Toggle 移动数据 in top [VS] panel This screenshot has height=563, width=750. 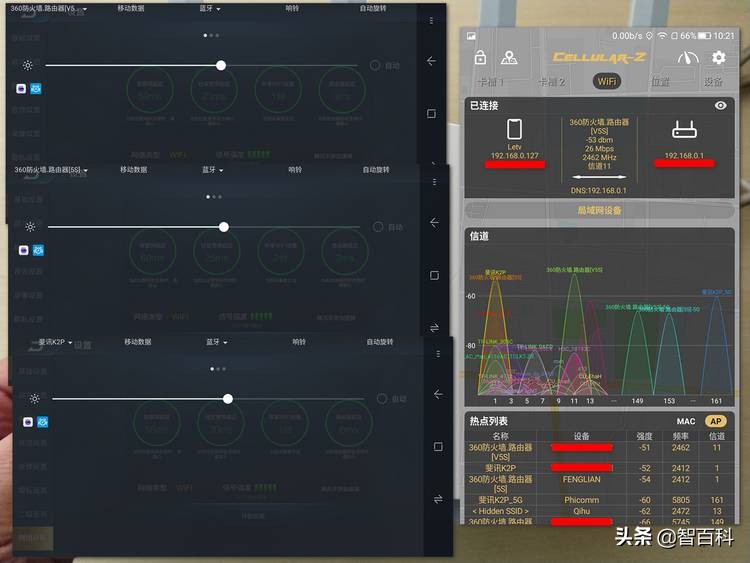pos(131,9)
